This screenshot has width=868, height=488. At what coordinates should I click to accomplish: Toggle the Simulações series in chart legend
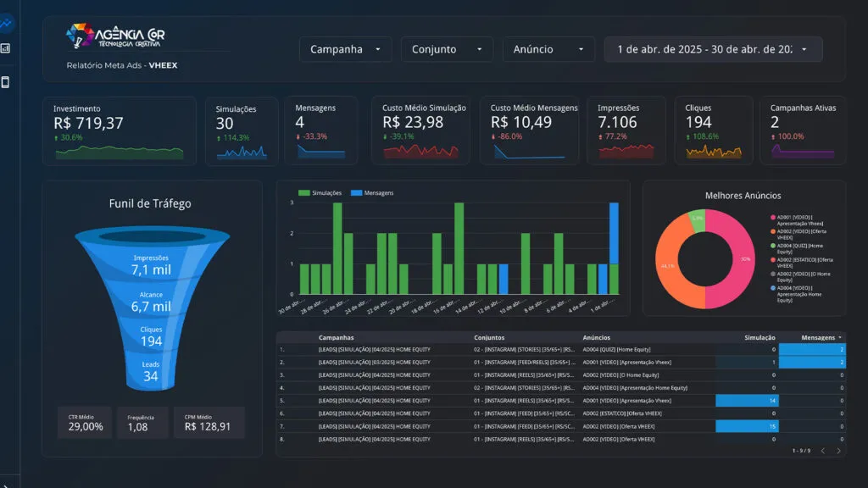pyautogui.click(x=320, y=193)
